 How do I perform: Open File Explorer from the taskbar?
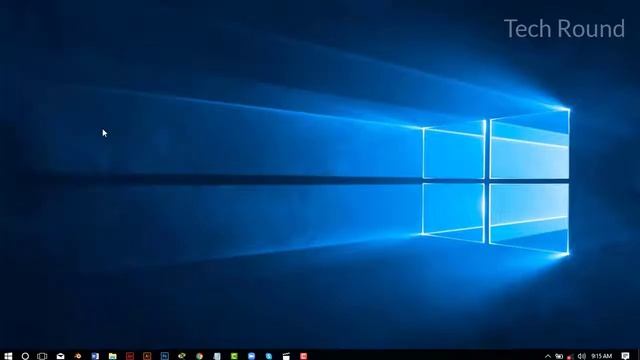coord(113,356)
